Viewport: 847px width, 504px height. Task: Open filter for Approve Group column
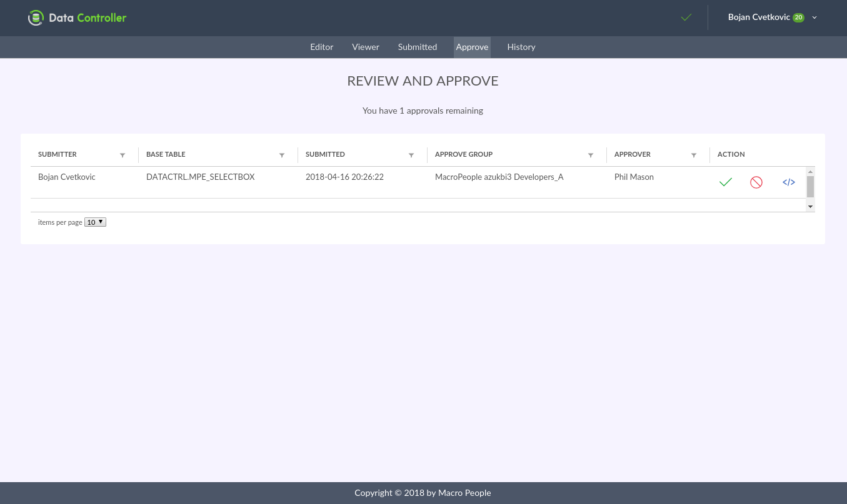pyautogui.click(x=591, y=155)
